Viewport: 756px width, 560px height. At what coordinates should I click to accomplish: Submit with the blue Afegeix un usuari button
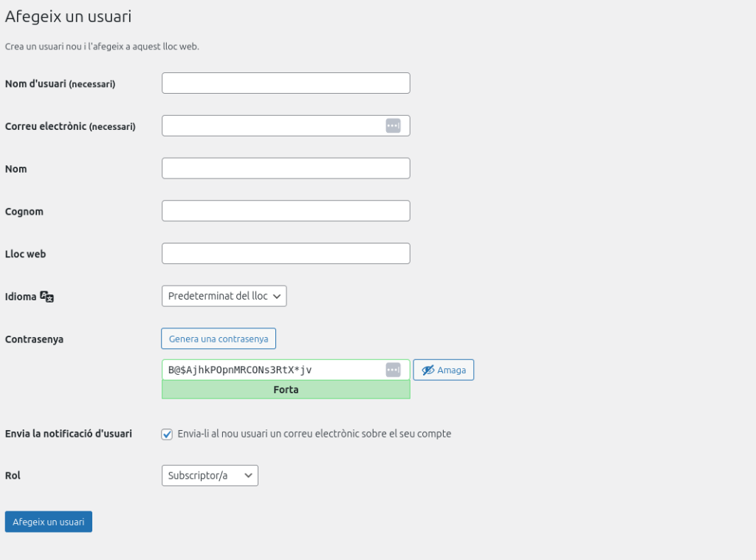[49, 522]
